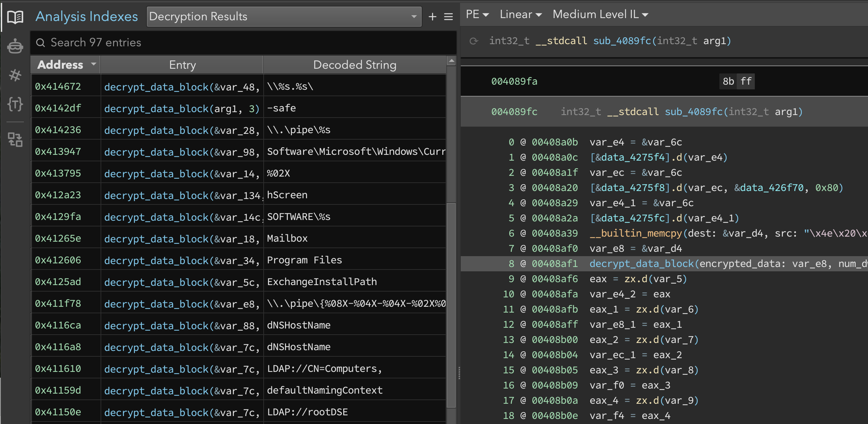This screenshot has width=868, height=424.
Task: Open the Medium Level IL dropdown
Action: tap(600, 14)
